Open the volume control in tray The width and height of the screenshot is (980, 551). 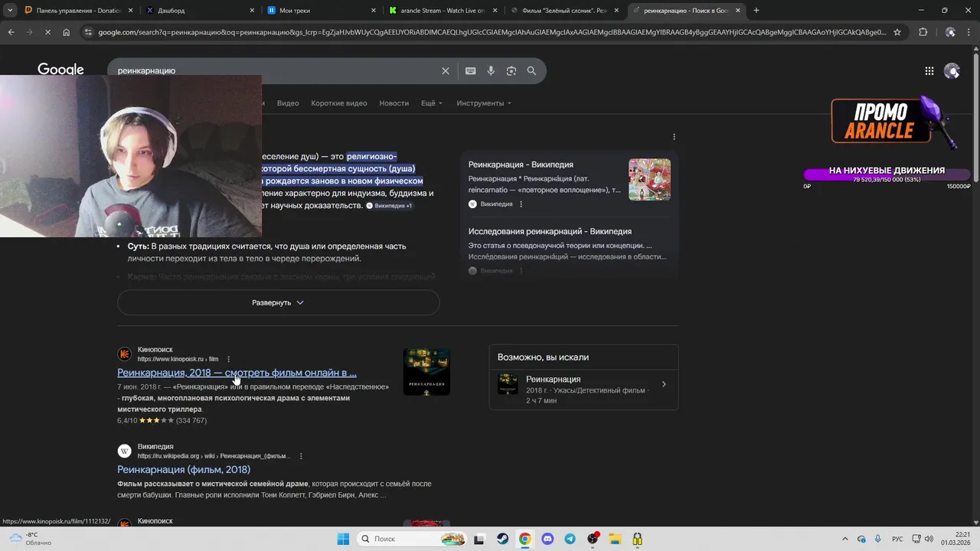(x=929, y=539)
